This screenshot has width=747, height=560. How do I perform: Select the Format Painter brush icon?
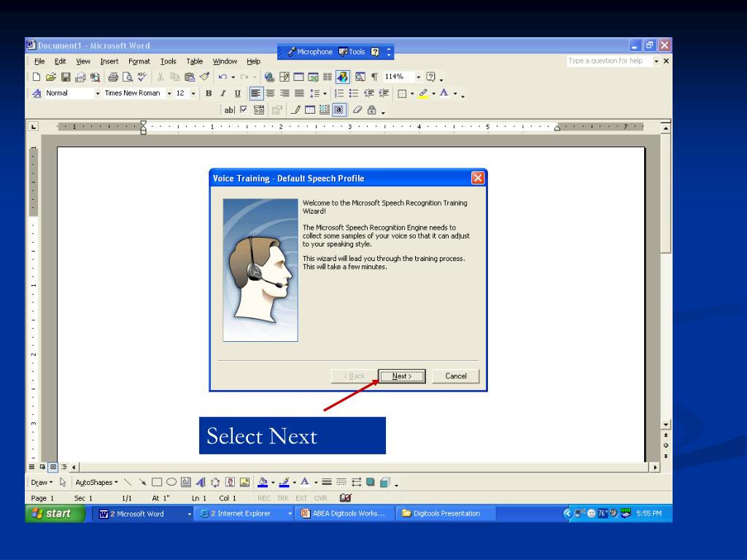coord(204,77)
